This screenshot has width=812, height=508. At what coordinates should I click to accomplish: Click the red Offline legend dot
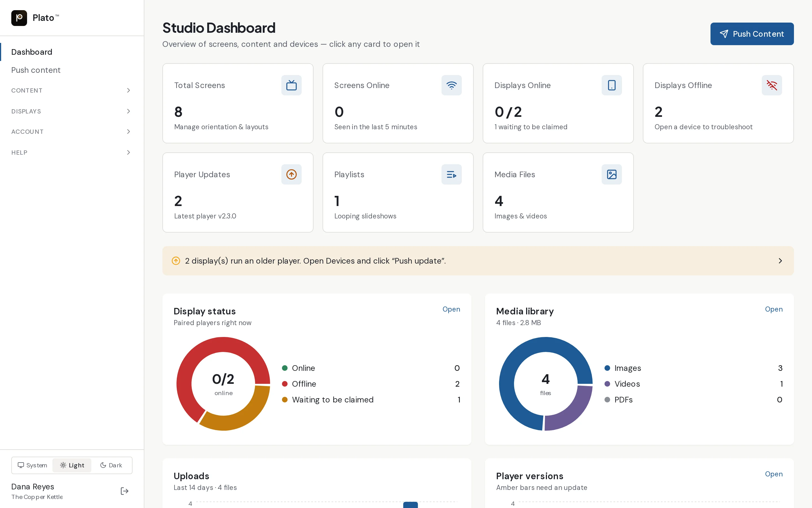(x=284, y=384)
